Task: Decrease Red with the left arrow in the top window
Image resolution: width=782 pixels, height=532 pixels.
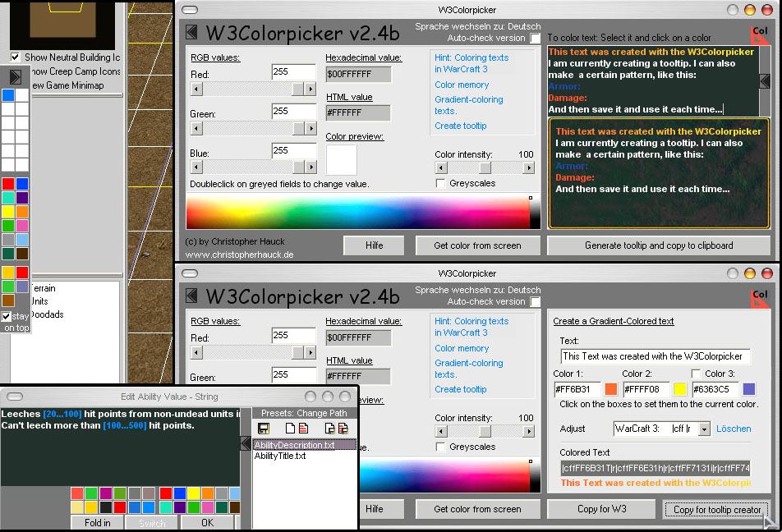Action: (x=196, y=89)
